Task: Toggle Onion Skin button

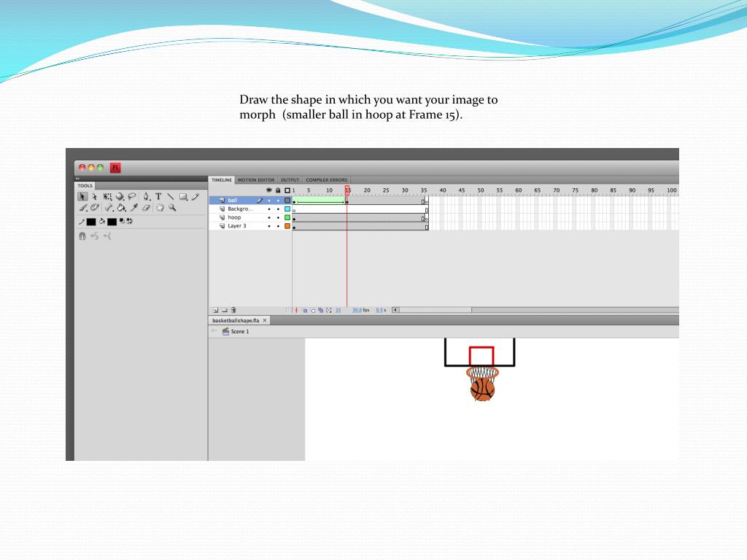Action: [x=306, y=311]
